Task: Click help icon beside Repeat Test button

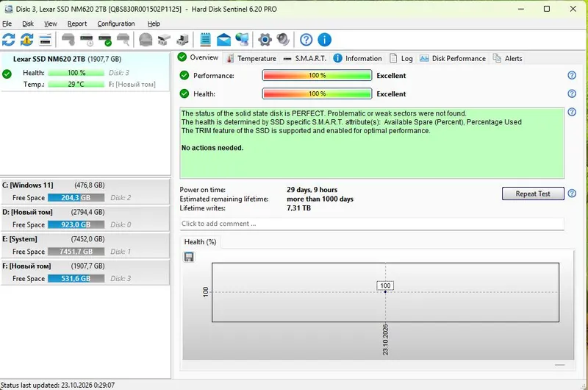Action: pyautogui.click(x=572, y=194)
